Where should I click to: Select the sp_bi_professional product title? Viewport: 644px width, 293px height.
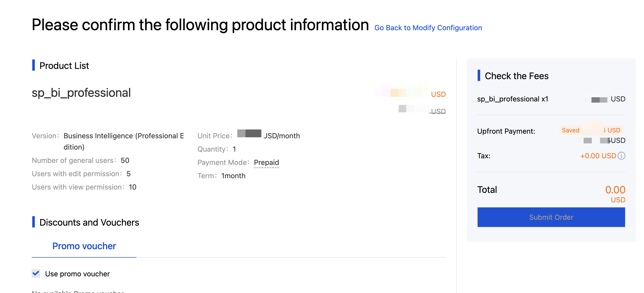[81, 93]
